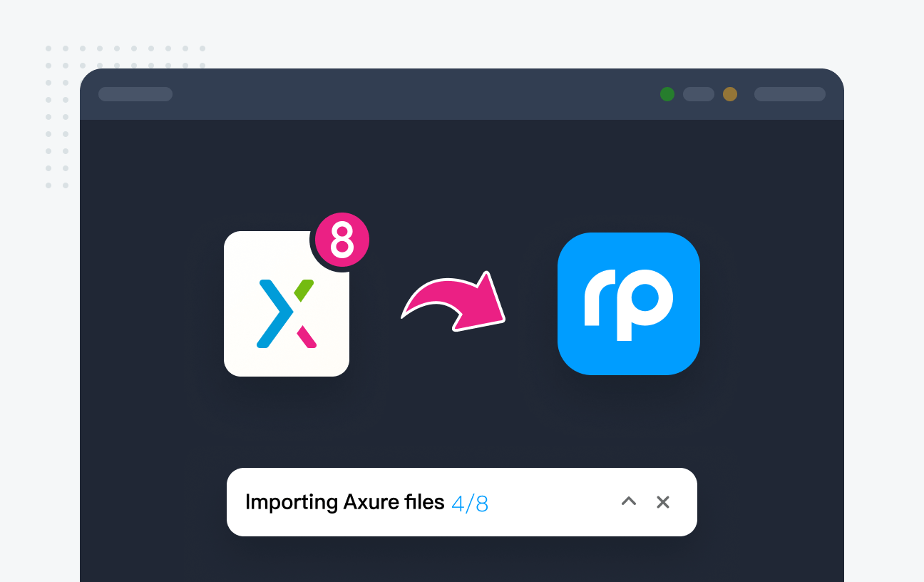Click the pink number 8 badge

[342, 240]
